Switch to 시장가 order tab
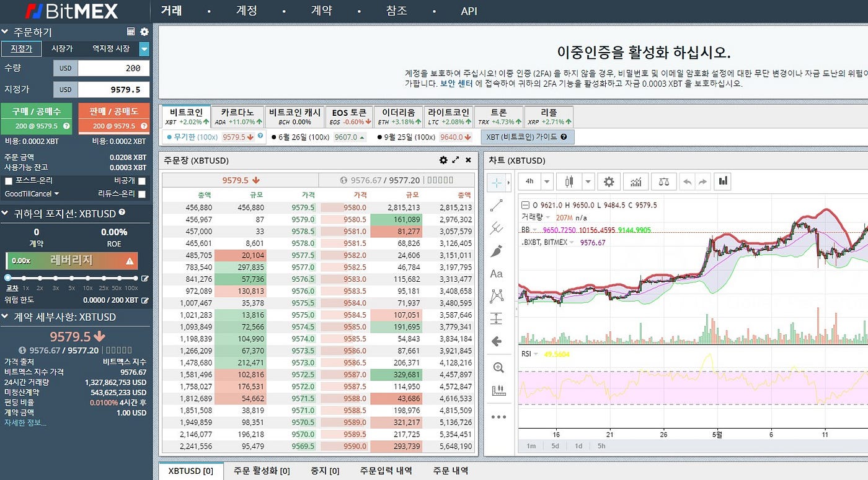Viewport: 868px width, 480px height. point(62,49)
